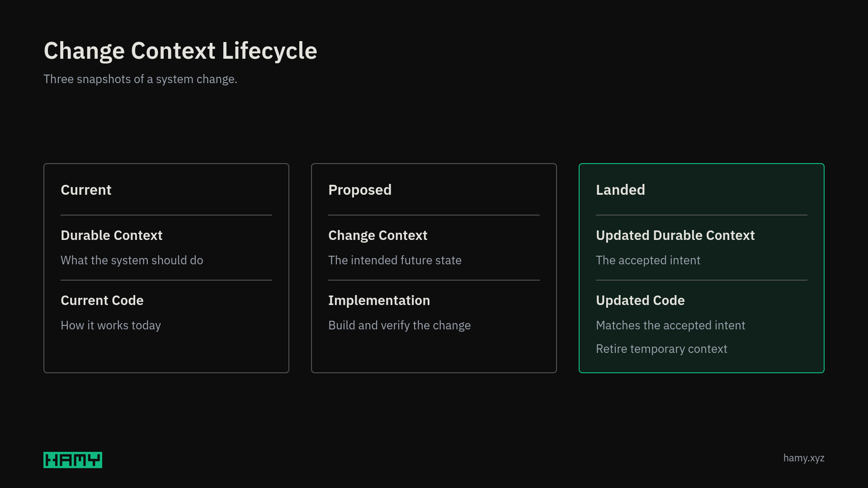Select the "Updated Durable Context" heading
This screenshot has height=488, width=868.
point(675,236)
